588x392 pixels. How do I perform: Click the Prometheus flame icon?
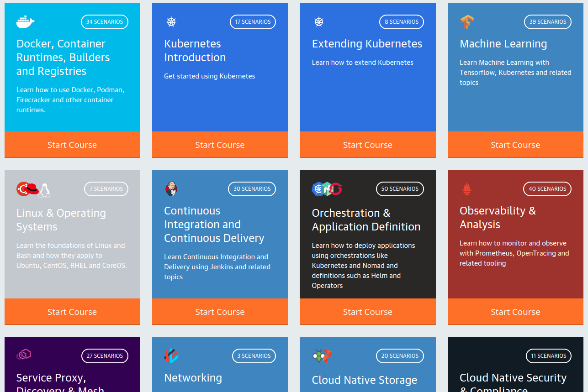pyautogui.click(x=466, y=188)
